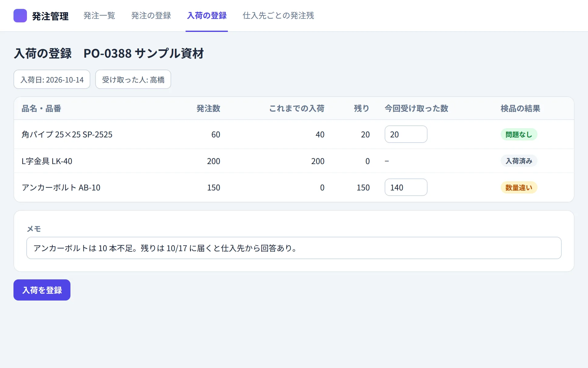Focus received quantity field for 角パイプ row

pos(406,134)
